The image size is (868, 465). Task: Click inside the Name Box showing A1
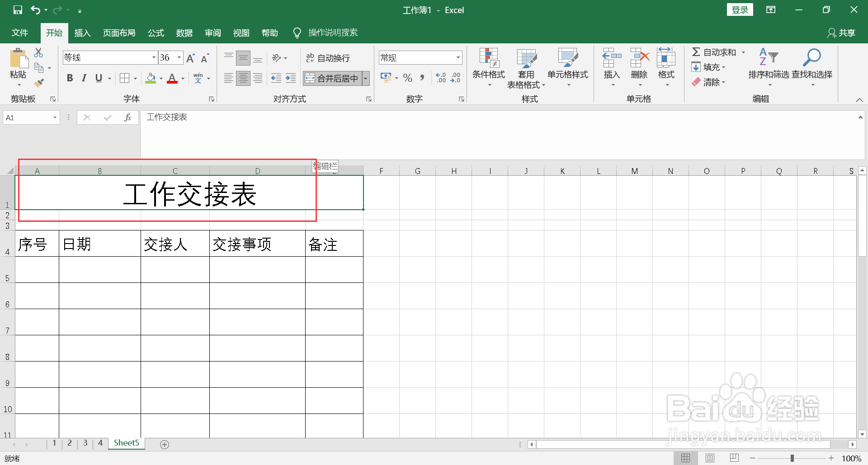coord(27,117)
